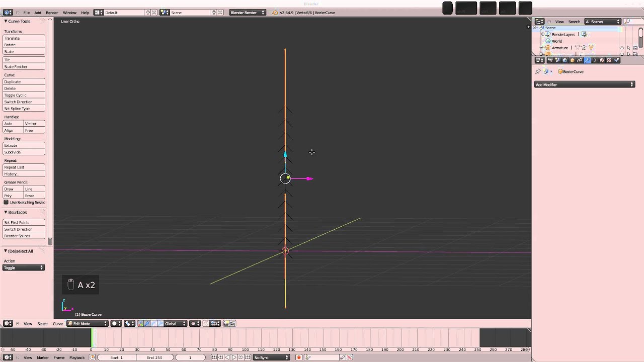Viewport: 644px width, 362px height.
Task: Open the World properties tab
Action: 565,60
